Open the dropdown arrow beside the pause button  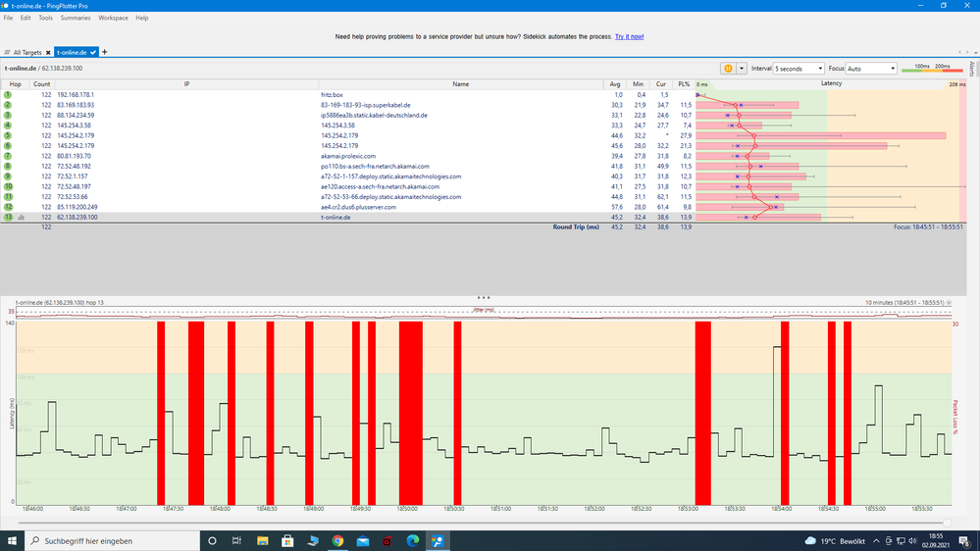tap(742, 69)
